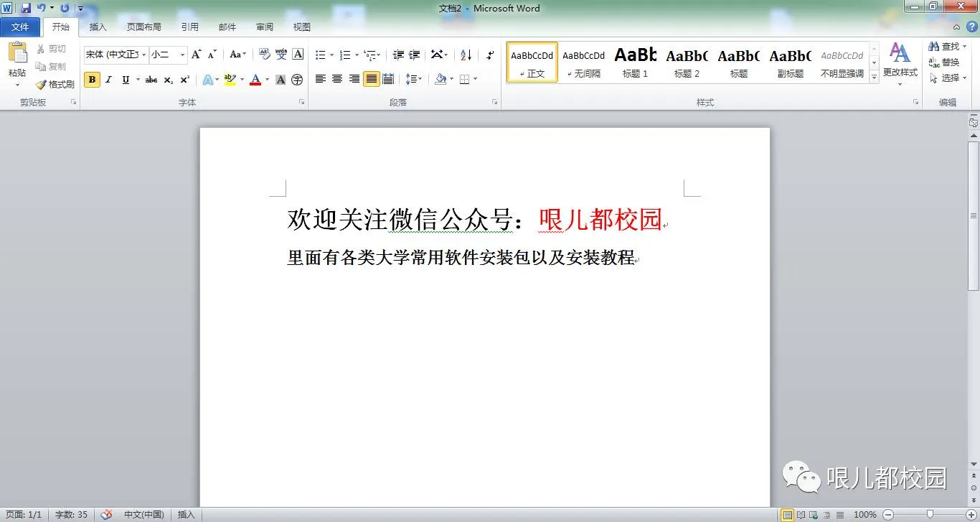Save the document from Quick Access Toolbar
This screenshot has width=980, height=522.
pyautogui.click(x=26, y=9)
